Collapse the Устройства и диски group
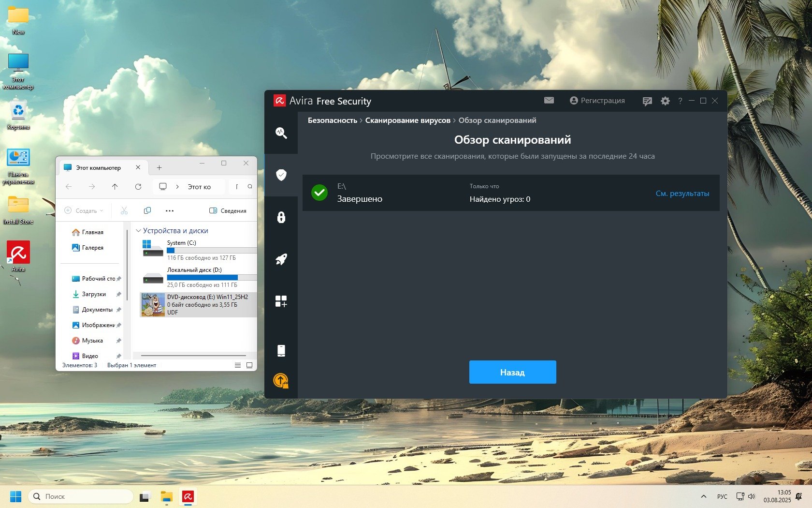 coord(139,231)
